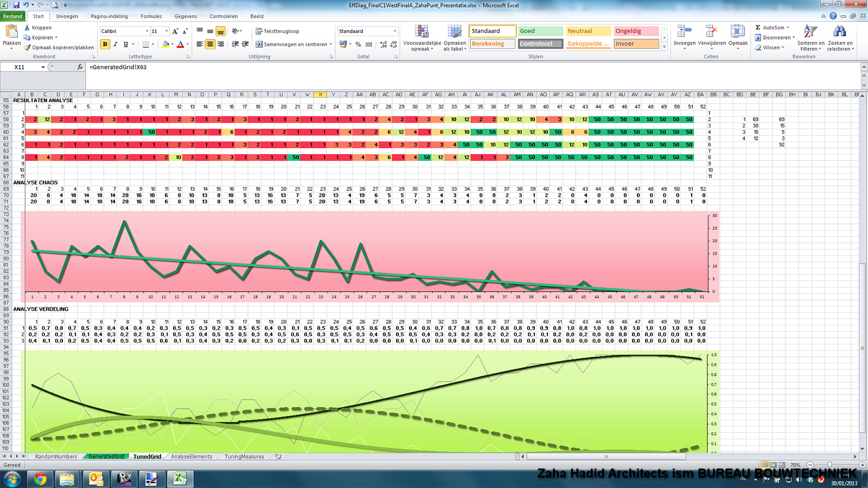Toggle align text left
The width and height of the screenshot is (868, 488).
pos(200,44)
